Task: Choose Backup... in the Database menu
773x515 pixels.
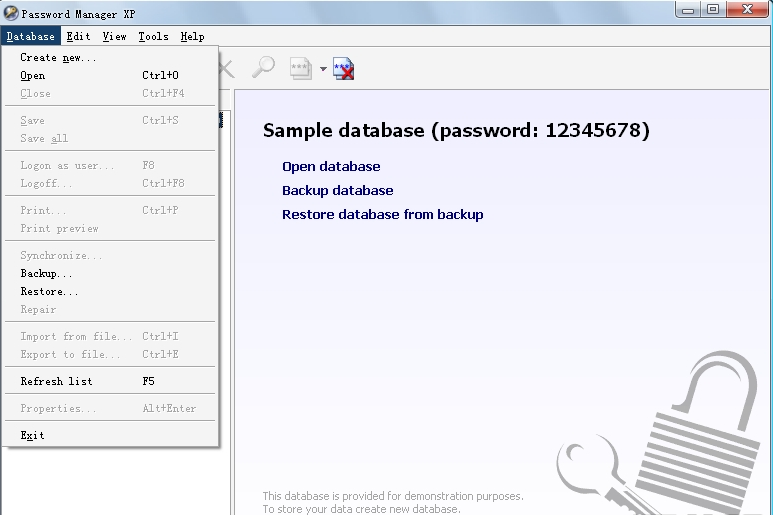Action: [110, 274]
